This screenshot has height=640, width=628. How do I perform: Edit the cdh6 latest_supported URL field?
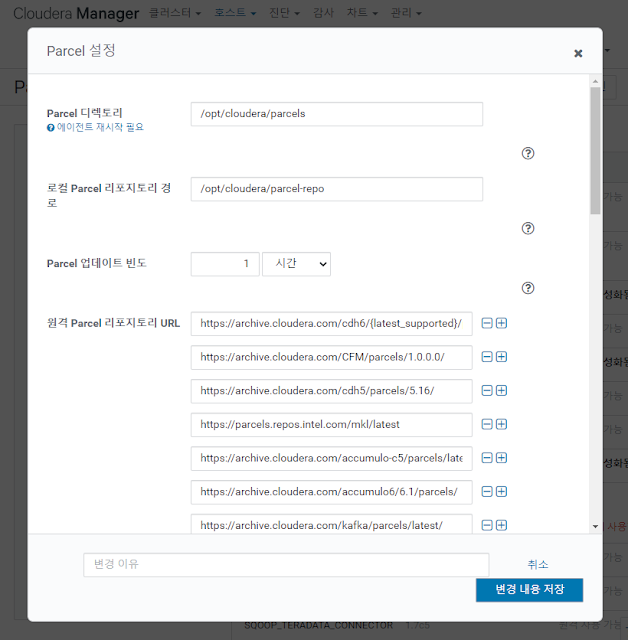tap(331, 324)
